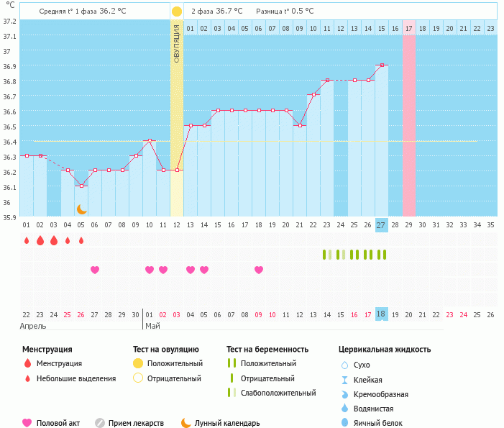Click the heart icon on cycle day 06
Image resolution: width=504 pixels, height=428 pixels.
pos(95,270)
